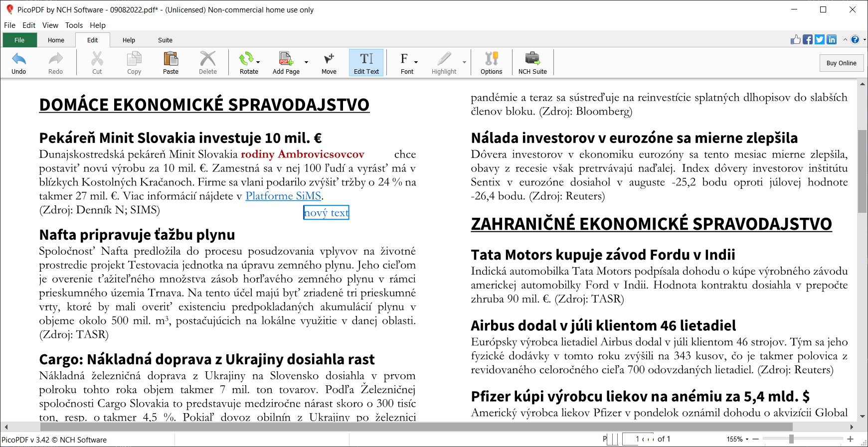Click the Buy Online button

841,63
